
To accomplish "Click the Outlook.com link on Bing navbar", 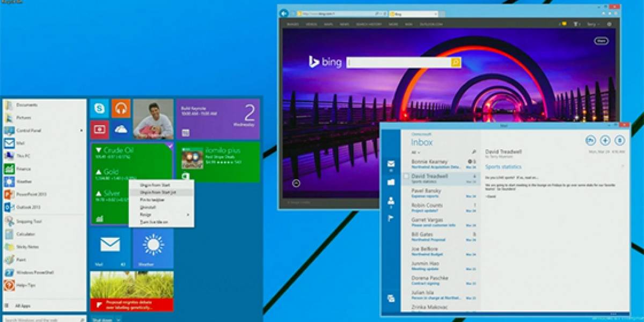I will (x=432, y=25).
